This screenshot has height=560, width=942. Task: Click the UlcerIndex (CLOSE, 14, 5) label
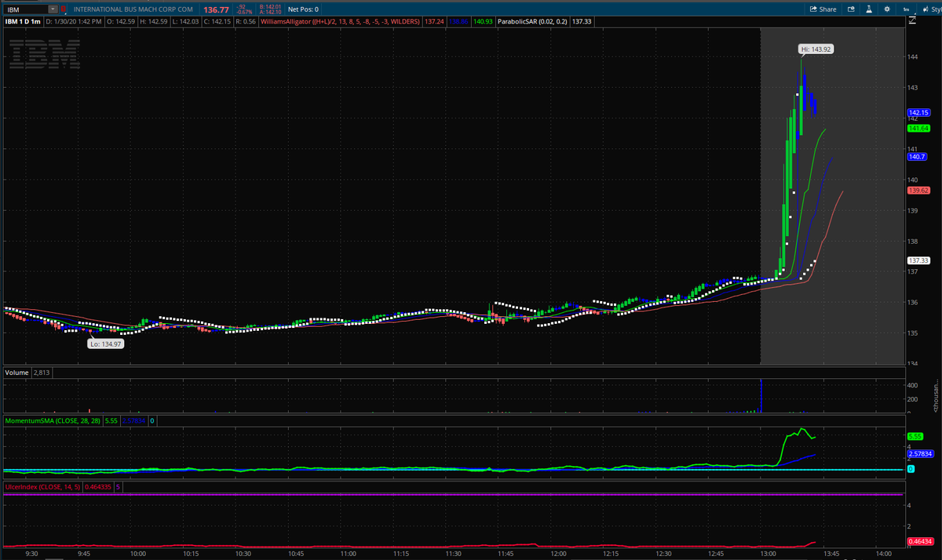[x=42, y=487]
